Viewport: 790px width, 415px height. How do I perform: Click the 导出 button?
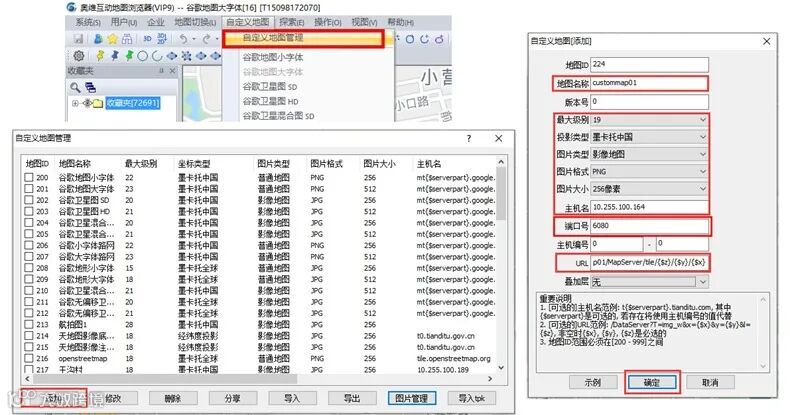pos(352,398)
